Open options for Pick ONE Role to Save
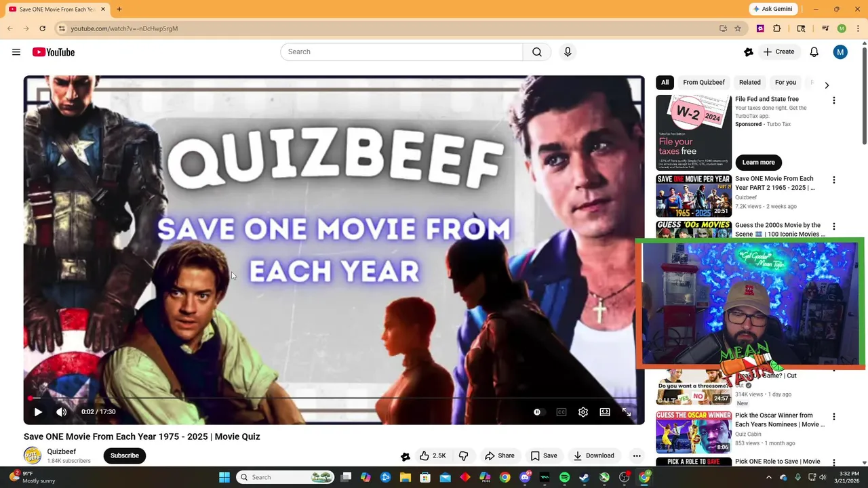Viewport: 868px width, 488px height. coord(834,463)
